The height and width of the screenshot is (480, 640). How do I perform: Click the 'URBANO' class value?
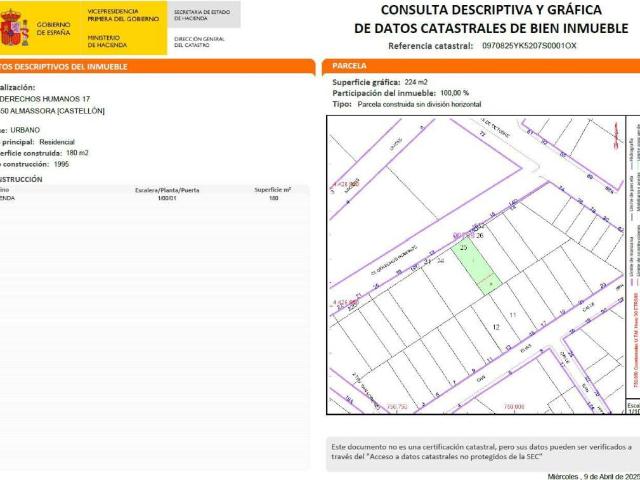tap(25, 130)
